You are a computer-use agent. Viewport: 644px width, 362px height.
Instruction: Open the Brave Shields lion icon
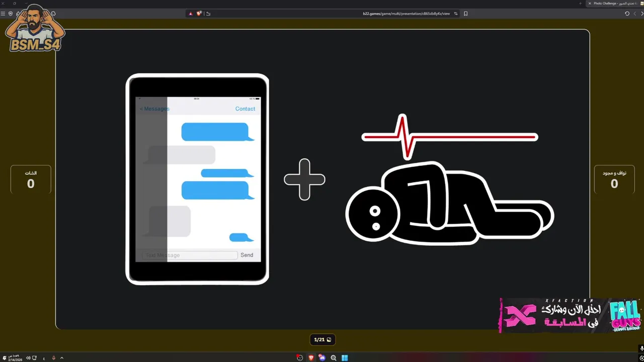[199, 14]
